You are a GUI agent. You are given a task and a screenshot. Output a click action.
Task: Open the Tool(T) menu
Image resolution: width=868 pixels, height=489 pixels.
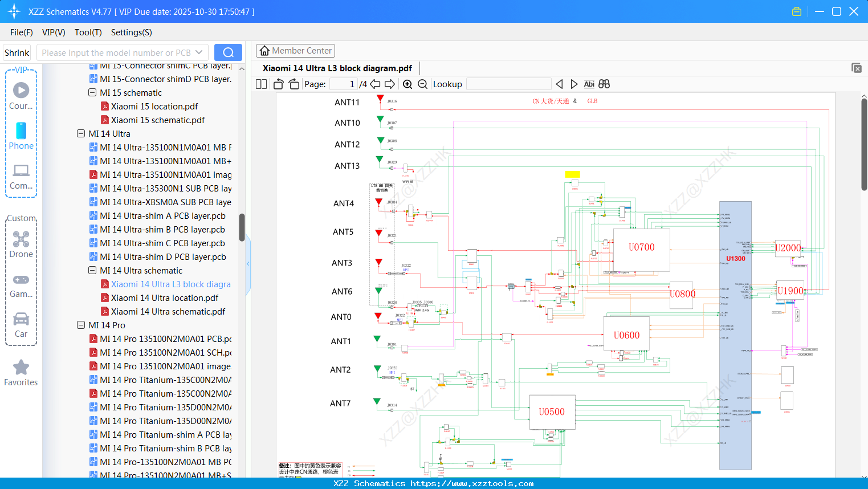[x=88, y=32]
